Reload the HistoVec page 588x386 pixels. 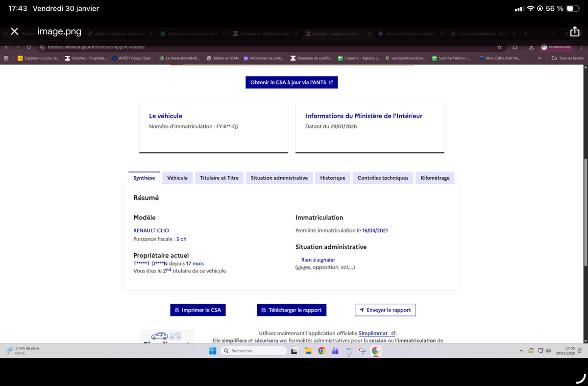coord(29,47)
